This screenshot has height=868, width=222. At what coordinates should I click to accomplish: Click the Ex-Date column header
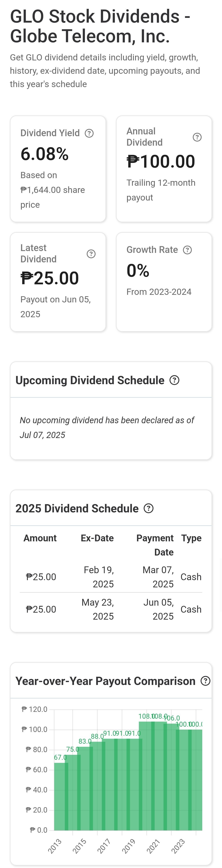[97, 538]
